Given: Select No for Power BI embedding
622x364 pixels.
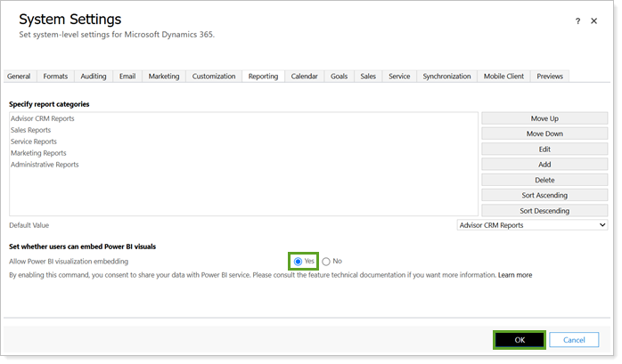Looking at the screenshot, I should pyautogui.click(x=326, y=261).
